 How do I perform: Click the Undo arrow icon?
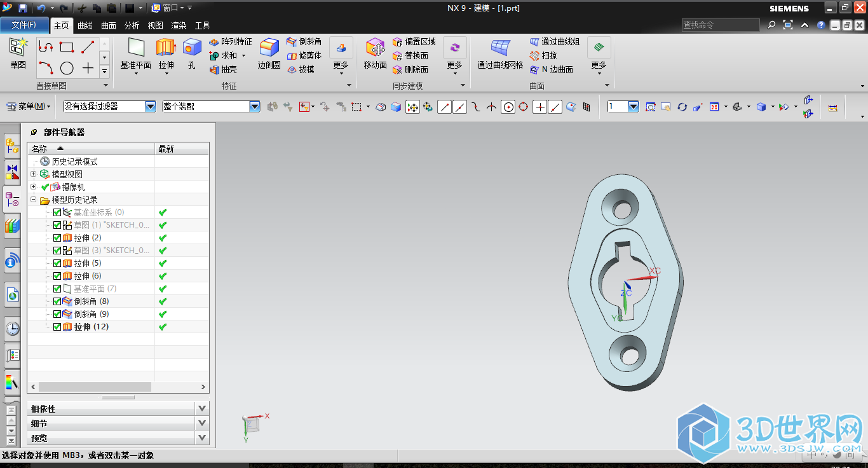coord(41,8)
